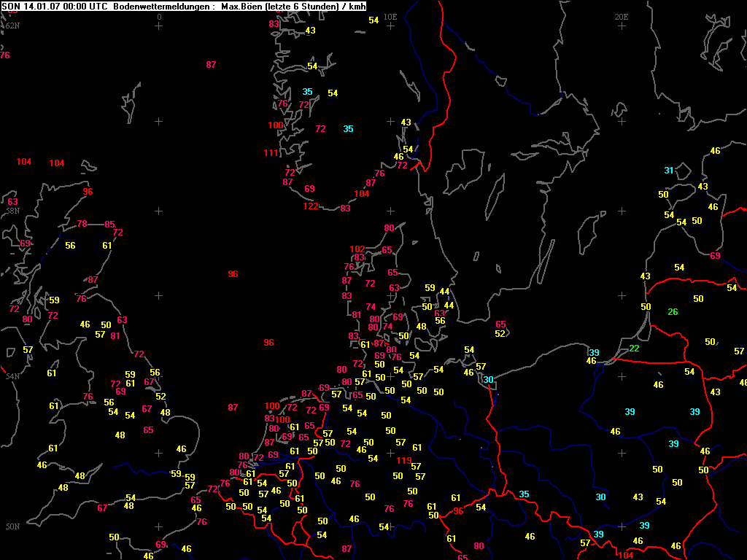Click the 50N latitude label

coord(12,526)
